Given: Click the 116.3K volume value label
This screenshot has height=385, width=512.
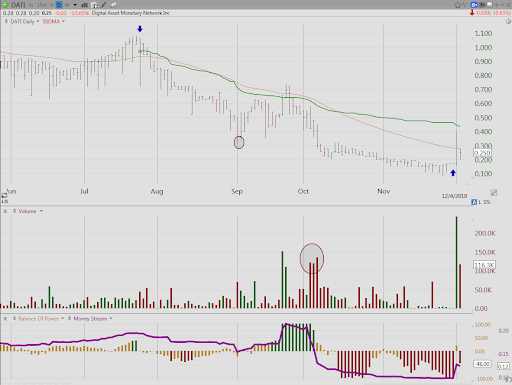Looking at the screenshot, I should (484, 265).
